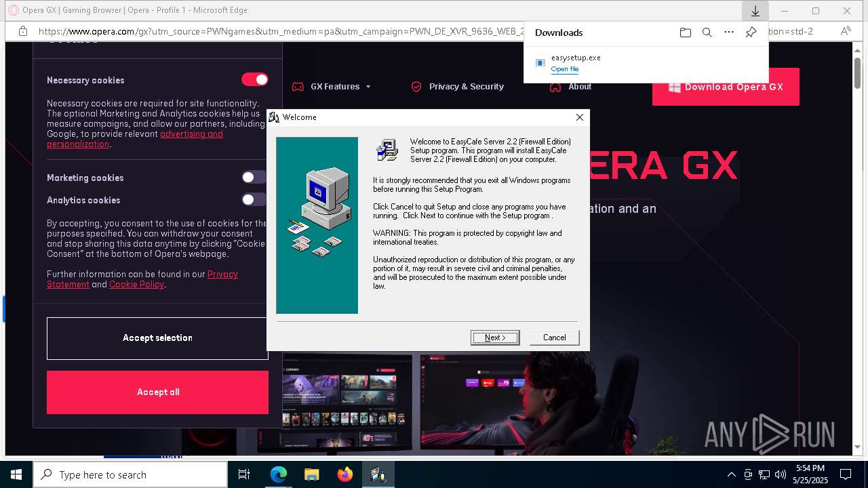This screenshot has width=868, height=488.
Task: Enable Analytics cookies switch
Action: 255,200
